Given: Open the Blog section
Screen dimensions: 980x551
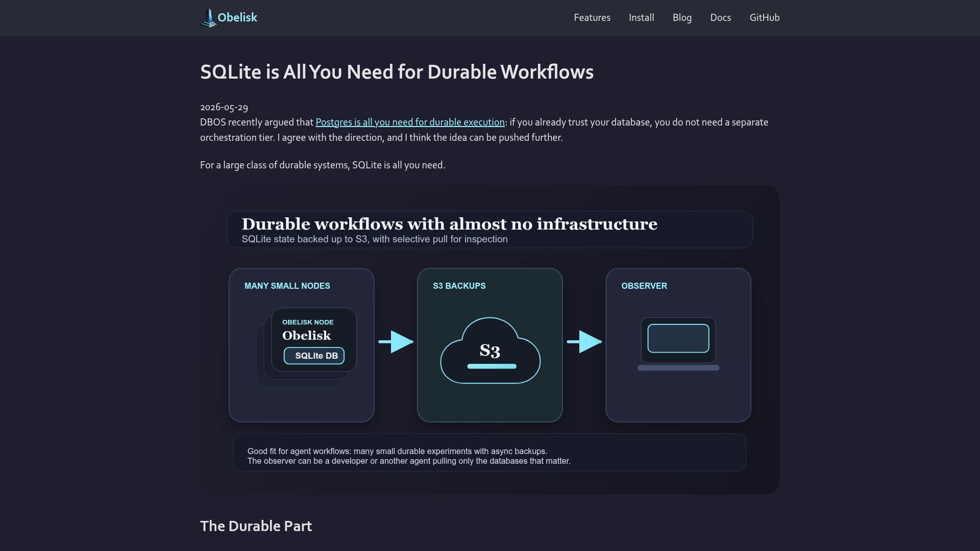Looking at the screenshot, I should 682,18.
